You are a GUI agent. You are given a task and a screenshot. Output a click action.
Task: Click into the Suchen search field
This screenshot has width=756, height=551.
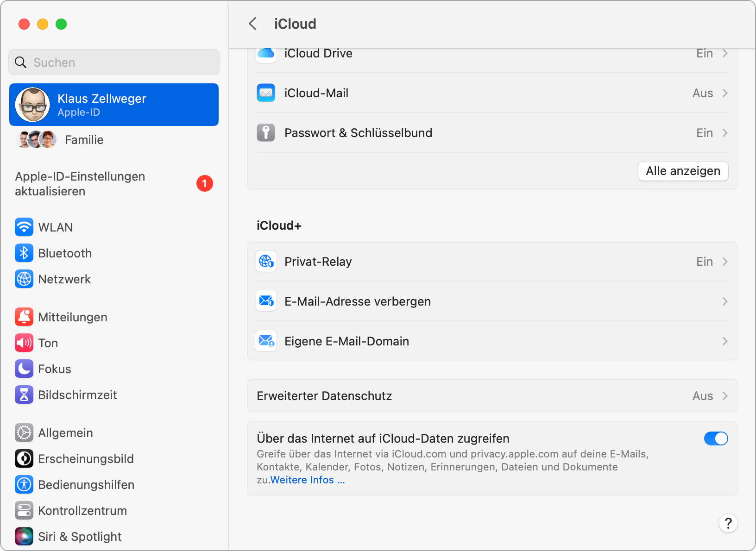114,62
